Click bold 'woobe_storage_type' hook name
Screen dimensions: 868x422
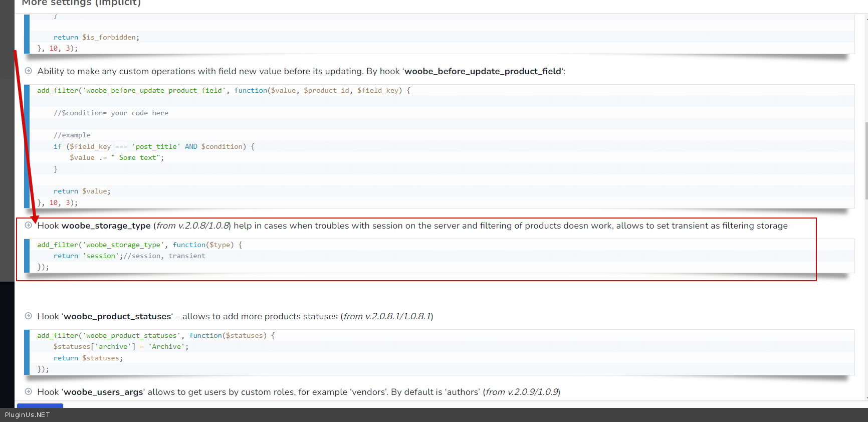pos(106,226)
